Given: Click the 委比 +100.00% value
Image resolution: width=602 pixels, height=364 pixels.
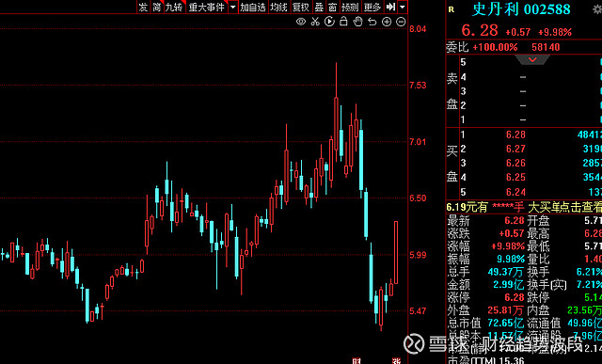Looking at the screenshot, I should tap(495, 47).
